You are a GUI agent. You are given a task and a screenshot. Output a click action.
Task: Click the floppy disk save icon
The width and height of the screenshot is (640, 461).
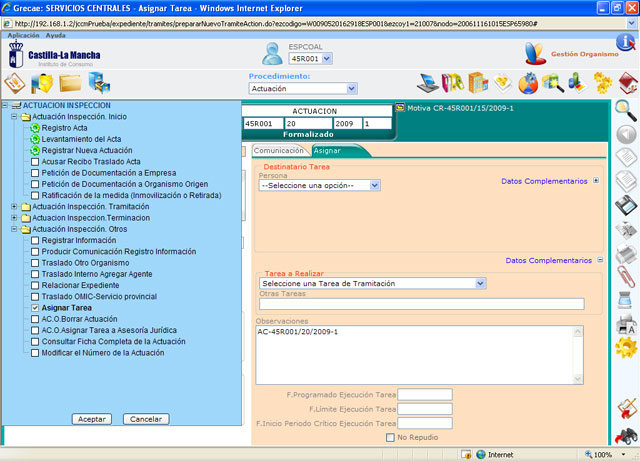[626, 206]
